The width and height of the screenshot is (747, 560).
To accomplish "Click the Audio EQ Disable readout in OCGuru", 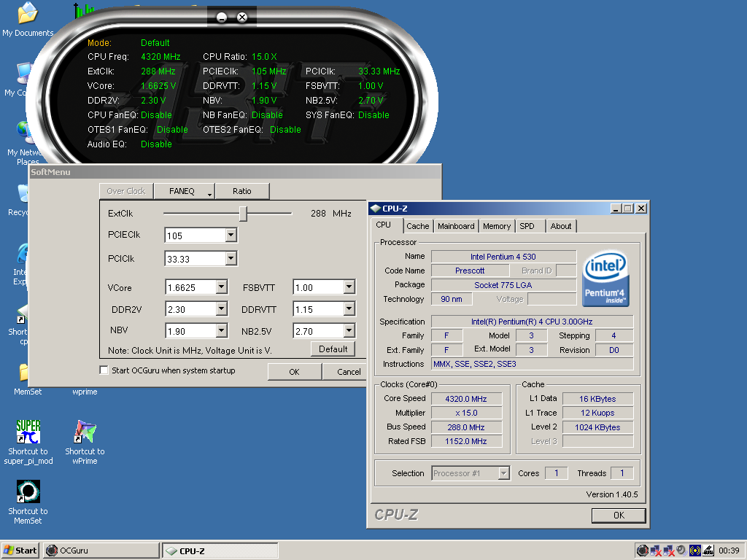I will point(156,144).
